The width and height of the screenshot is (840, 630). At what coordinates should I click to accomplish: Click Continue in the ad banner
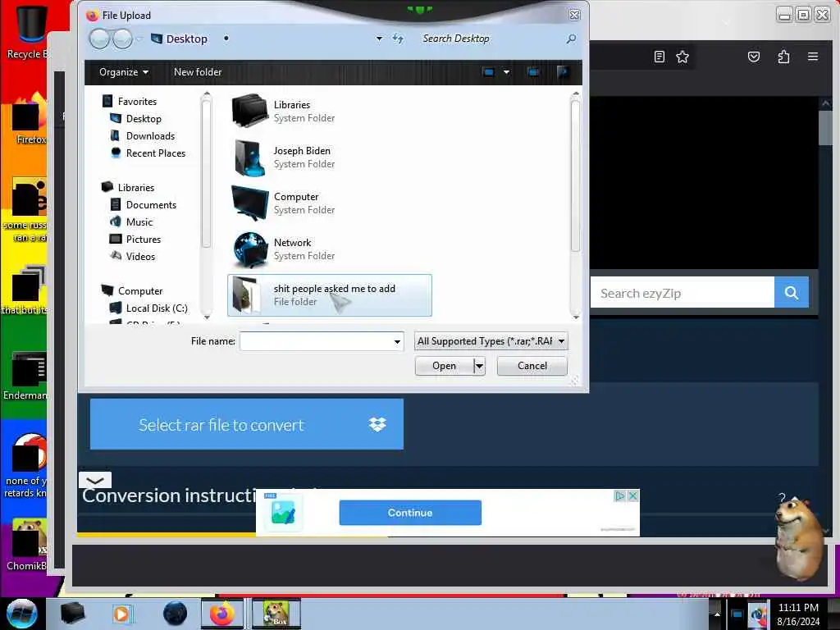[x=410, y=513]
